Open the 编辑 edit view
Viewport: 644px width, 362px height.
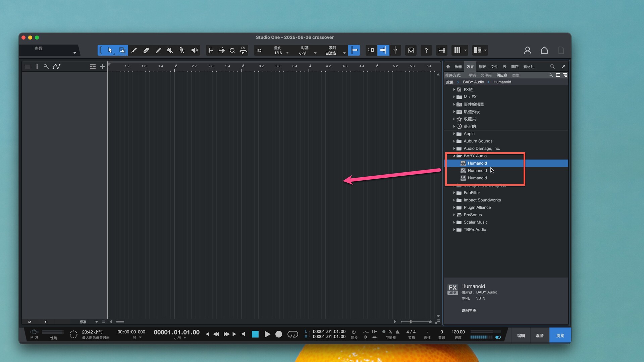[x=521, y=336]
